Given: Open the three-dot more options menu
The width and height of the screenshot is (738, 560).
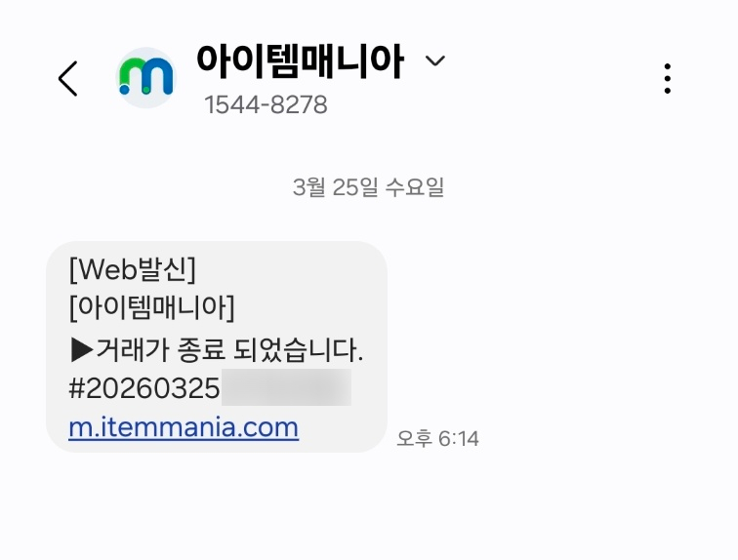Looking at the screenshot, I should 667,78.
